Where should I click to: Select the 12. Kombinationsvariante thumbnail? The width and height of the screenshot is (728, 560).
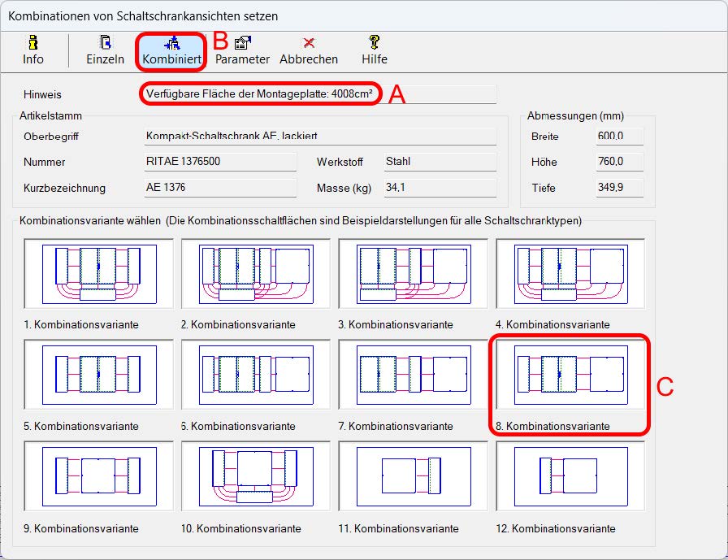click(x=570, y=475)
